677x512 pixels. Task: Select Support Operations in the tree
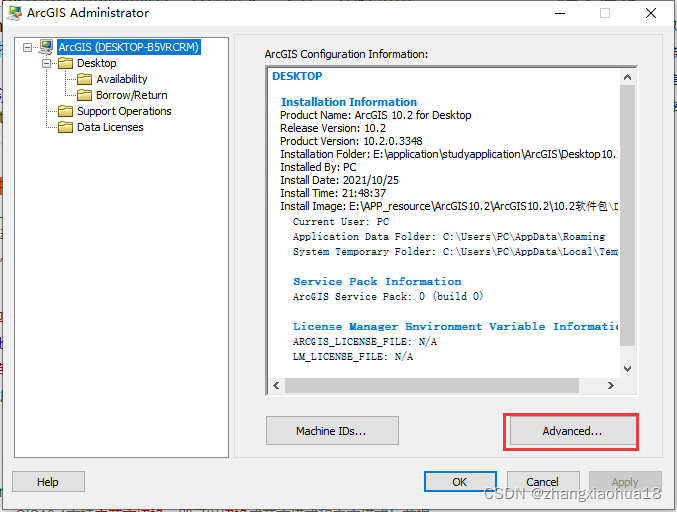click(x=124, y=111)
